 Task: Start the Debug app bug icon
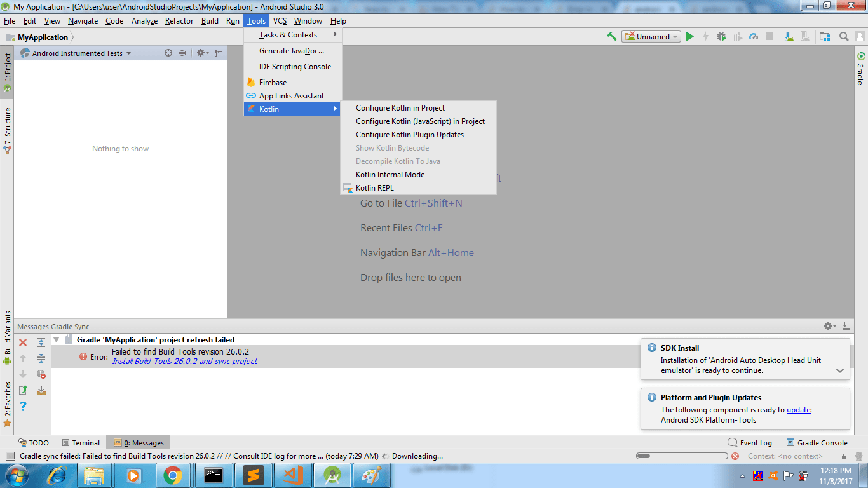(x=721, y=36)
